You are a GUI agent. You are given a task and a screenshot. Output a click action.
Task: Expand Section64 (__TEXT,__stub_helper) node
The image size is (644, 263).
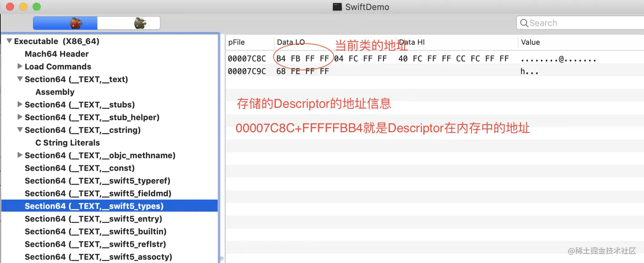[x=20, y=117]
